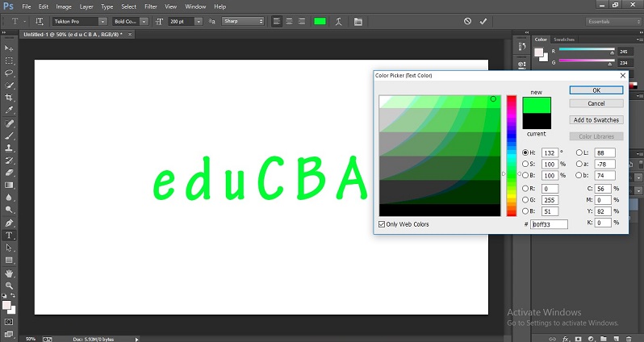
Task: Toggle text orientation in options bar
Action: (x=40, y=21)
